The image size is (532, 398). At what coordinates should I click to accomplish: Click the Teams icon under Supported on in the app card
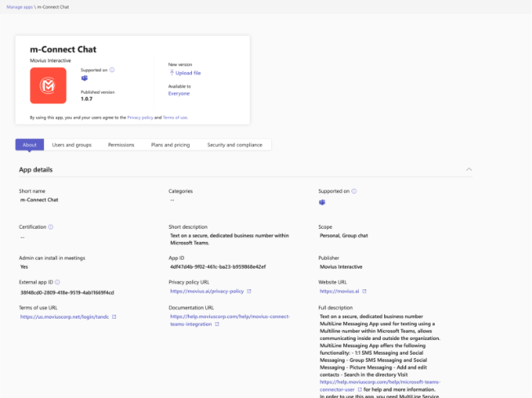click(84, 78)
